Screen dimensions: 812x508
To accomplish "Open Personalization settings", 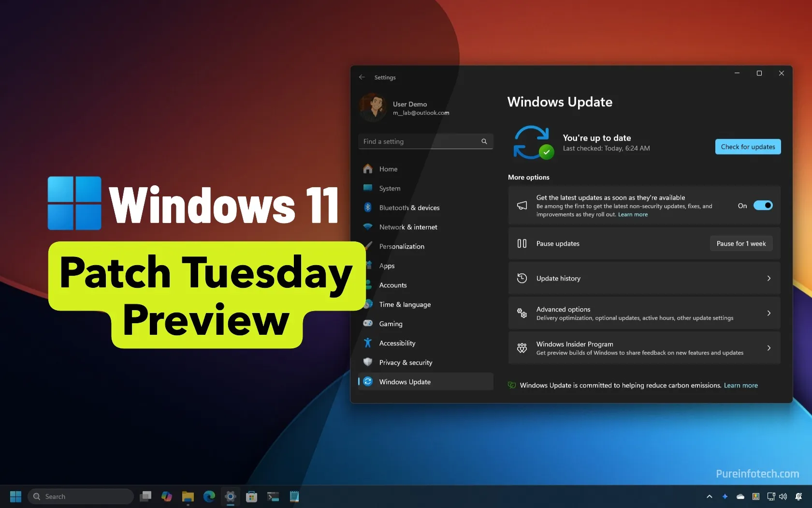I will 426,246.
